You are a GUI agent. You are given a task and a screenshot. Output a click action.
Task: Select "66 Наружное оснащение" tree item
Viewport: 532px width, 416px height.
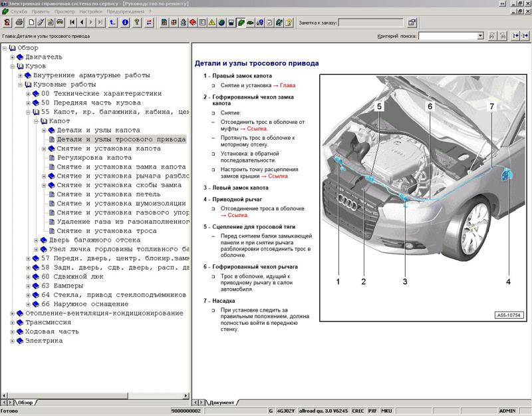pyautogui.click(x=85, y=304)
